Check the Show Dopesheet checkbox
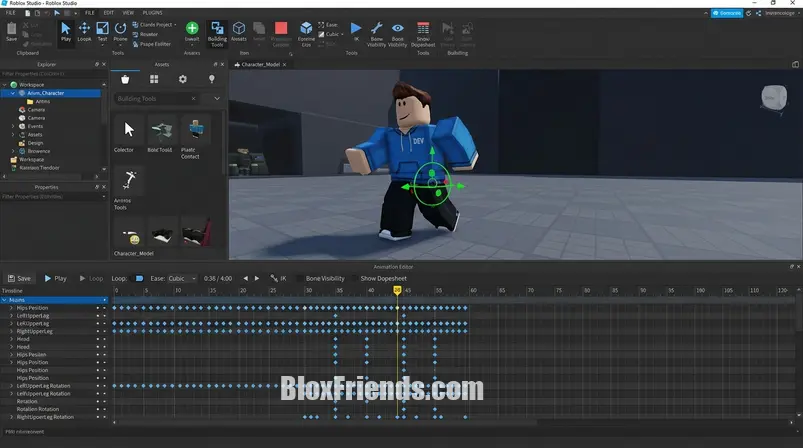Viewport: 803px width, 448px height. 355,279
